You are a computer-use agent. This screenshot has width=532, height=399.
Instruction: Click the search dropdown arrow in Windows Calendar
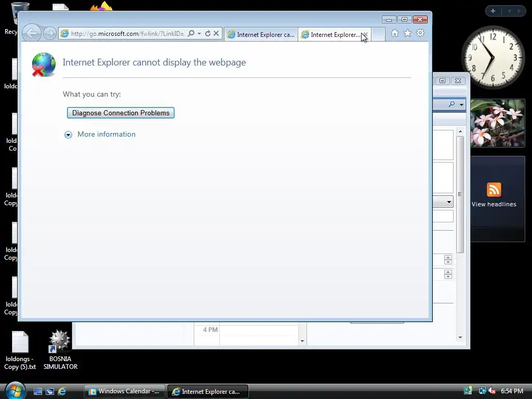pyautogui.click(x=461, y=104)
